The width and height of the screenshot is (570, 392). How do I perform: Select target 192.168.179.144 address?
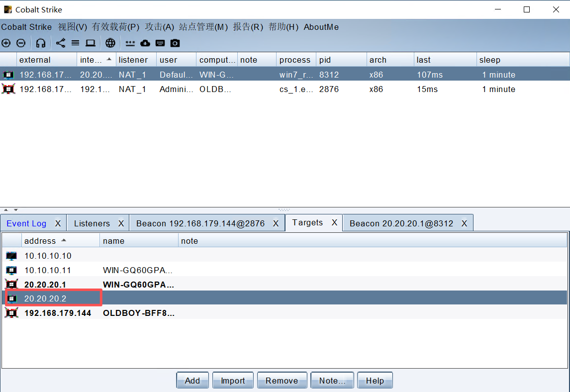[58, 313]
